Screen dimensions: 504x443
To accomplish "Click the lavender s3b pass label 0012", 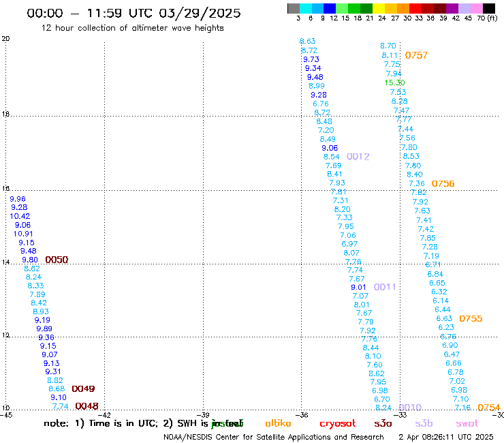I will (358, 157).
